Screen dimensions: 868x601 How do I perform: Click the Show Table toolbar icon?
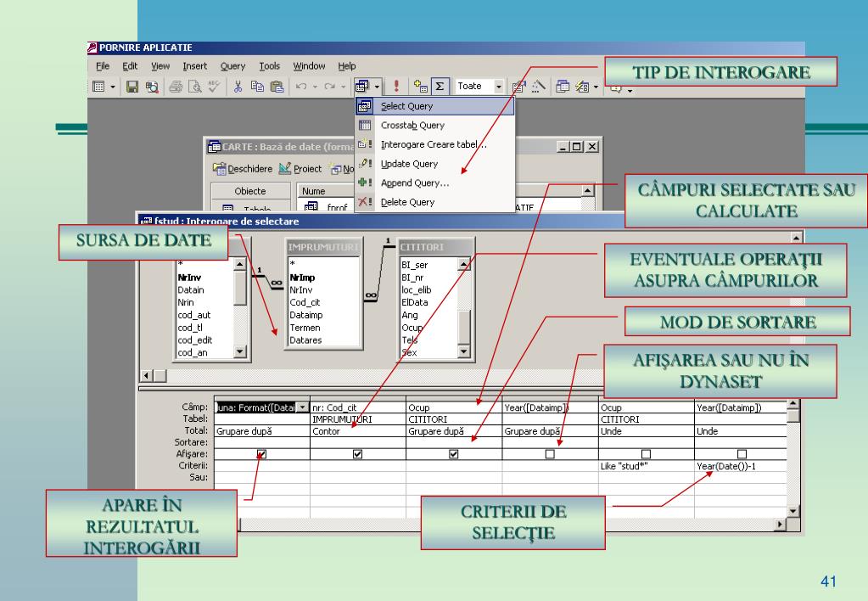421,86
